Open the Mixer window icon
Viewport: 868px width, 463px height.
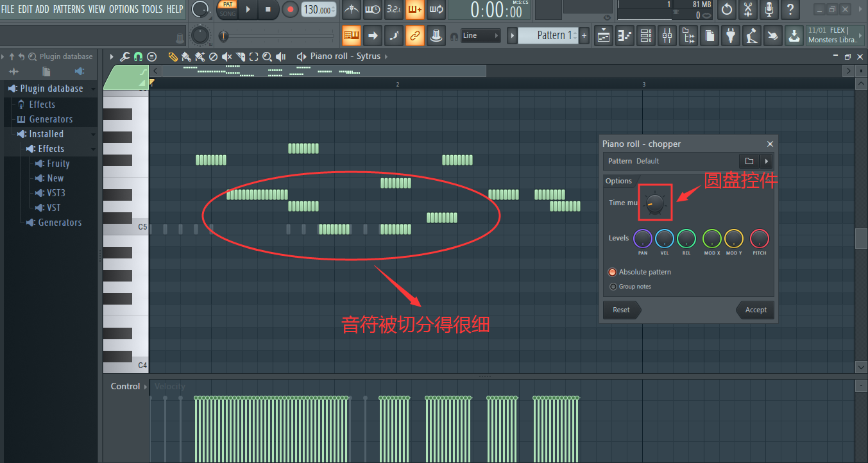pos(667,36)
